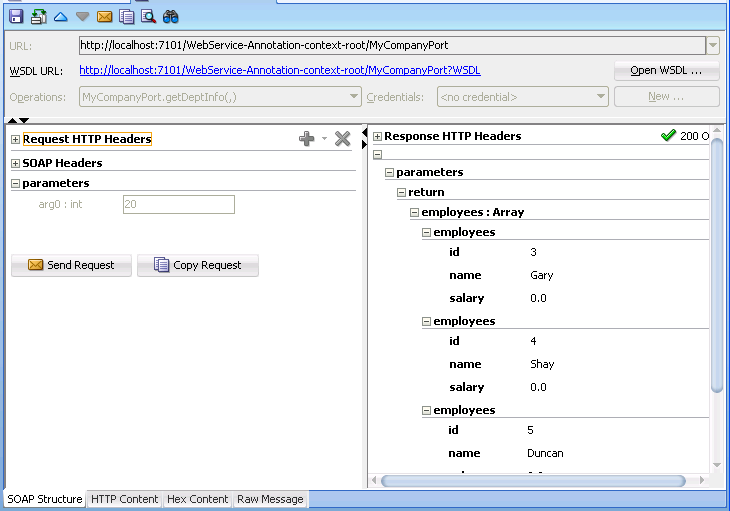Click the splitter collapse-left arrow
This screenshot has width=730, height=511.
364,133
